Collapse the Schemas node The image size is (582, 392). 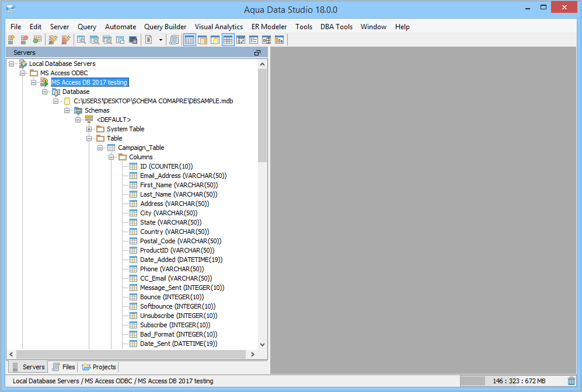pos(67,110)
